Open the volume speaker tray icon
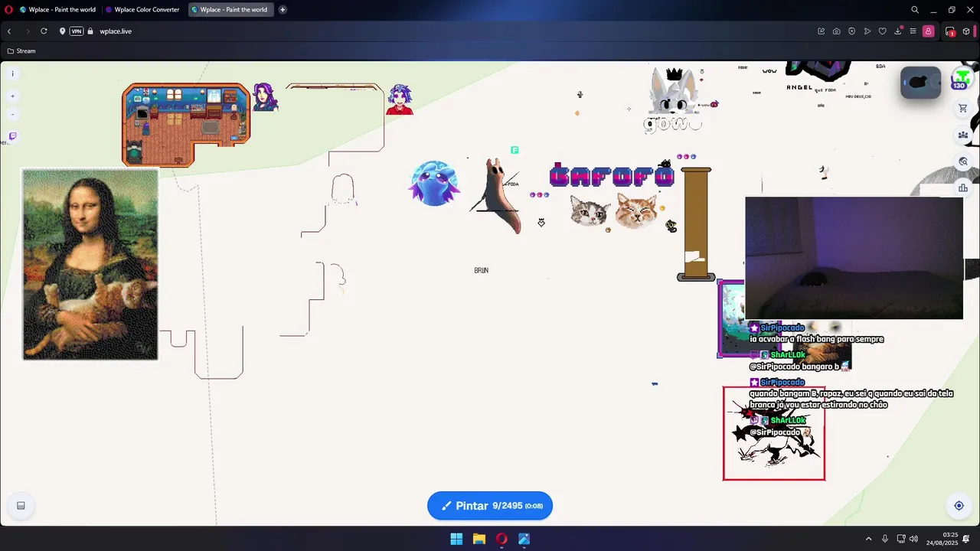 pyautogui.click(x=913, y=539)
